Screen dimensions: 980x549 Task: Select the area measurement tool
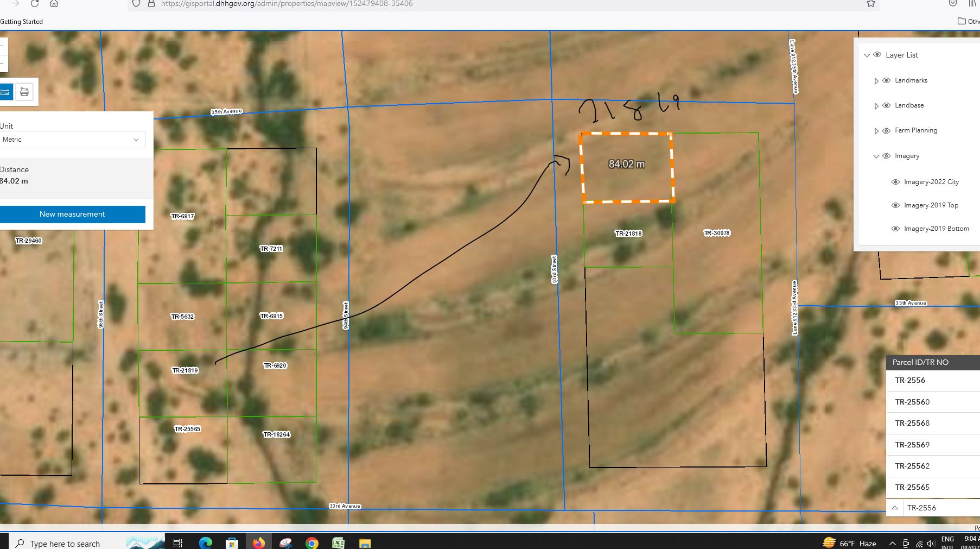pyautogui.click(x=24, y=92)
